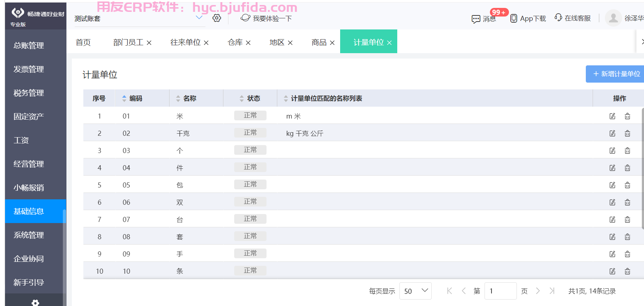The image size is (644, 306).
Task: Open the 每页显示 50 page size dropdown
Action: click(416, 291)
